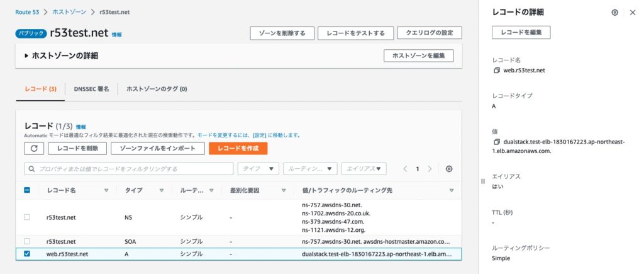Image resolution: width=644 pixels, height=274 pixels.
Task: Click the panel resize handle icon
Action: point(483,181)
